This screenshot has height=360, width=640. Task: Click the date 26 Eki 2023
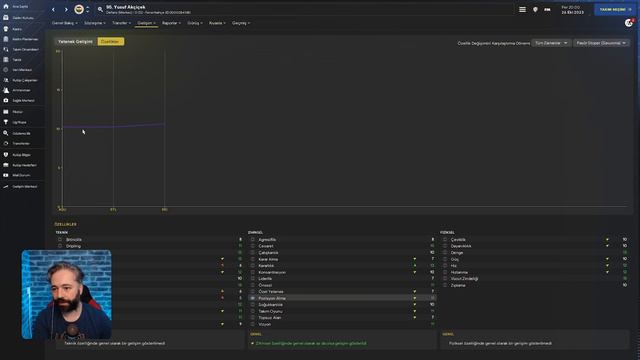pyautogui.click(x=572, y=12)
